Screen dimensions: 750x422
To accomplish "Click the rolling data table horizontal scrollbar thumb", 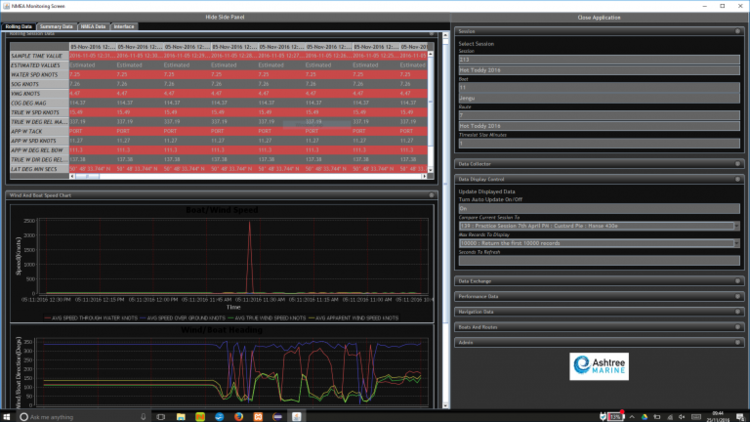I will (88, 177).
